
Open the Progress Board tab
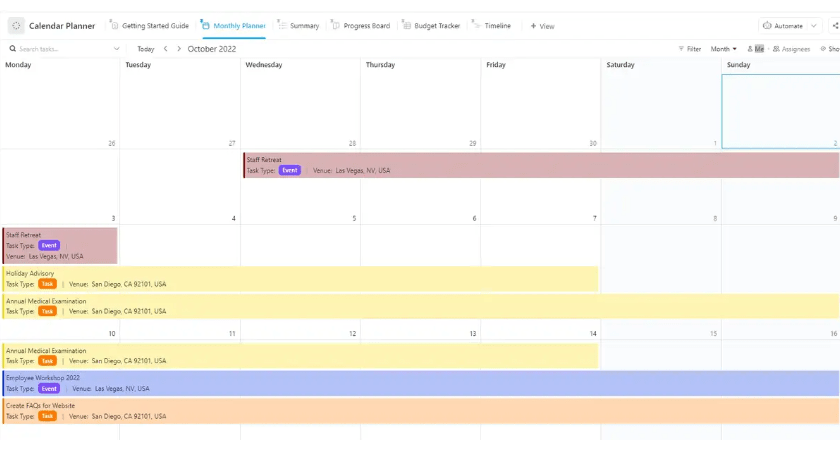coord(361,26)
